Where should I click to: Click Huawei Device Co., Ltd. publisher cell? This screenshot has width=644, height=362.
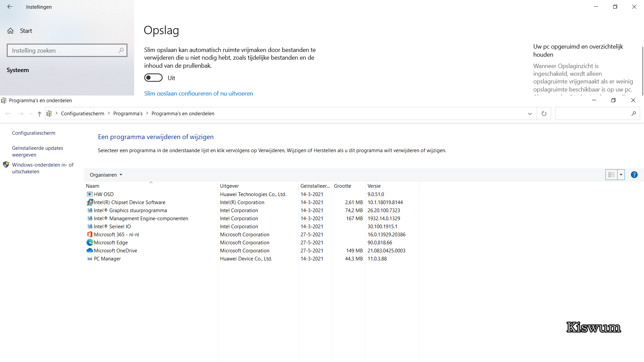pos(246,259)
